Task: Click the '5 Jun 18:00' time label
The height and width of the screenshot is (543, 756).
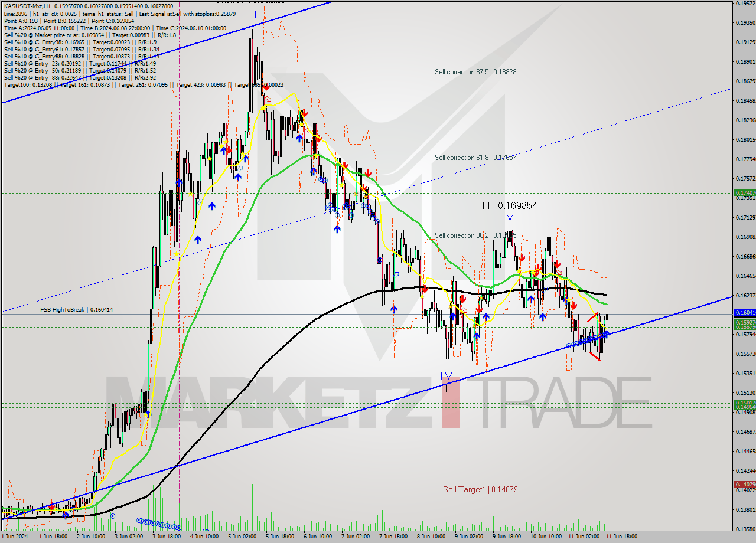Action: (x=279, y=537)
